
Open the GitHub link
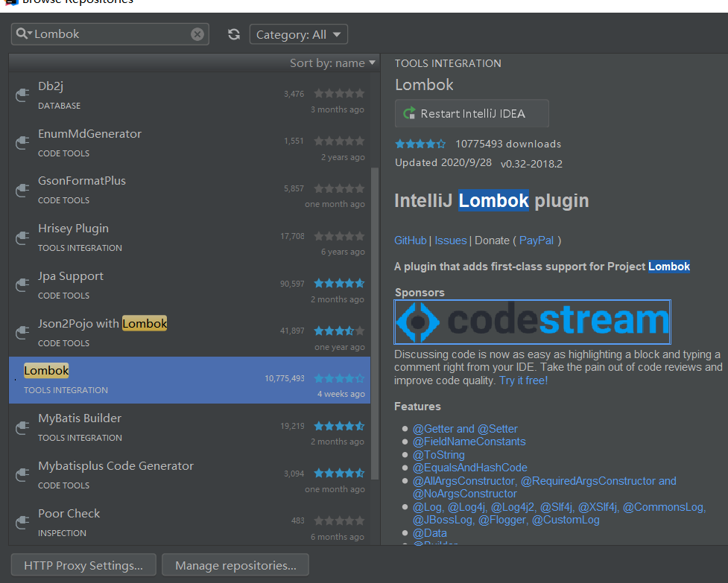(x=411, y=240)
